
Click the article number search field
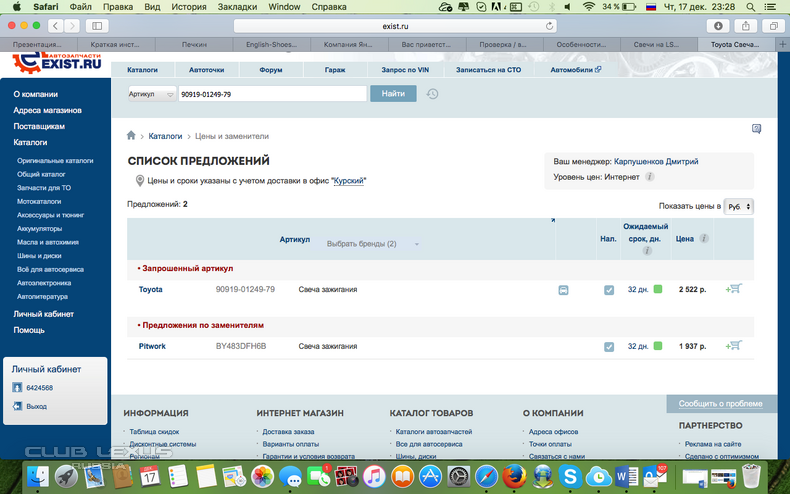pyautogui.click(x=273, y=94)
